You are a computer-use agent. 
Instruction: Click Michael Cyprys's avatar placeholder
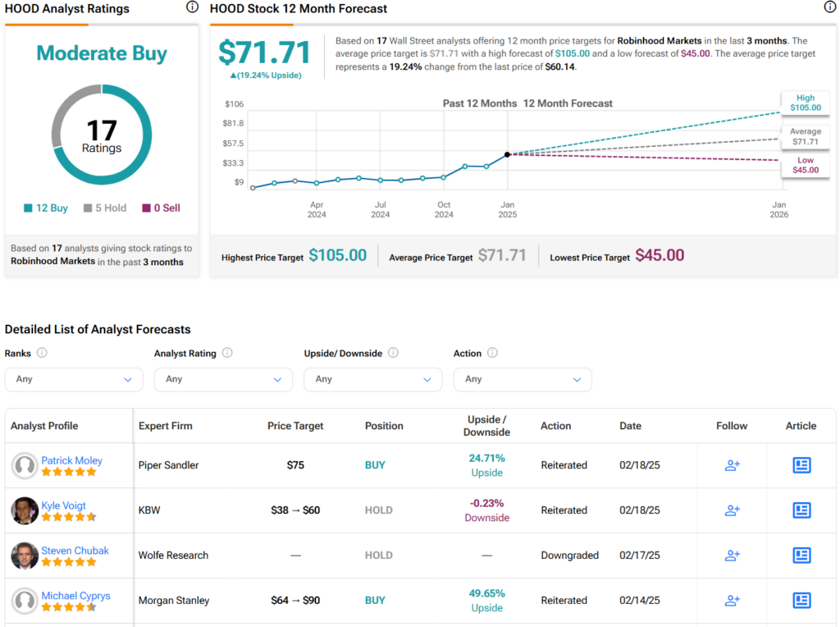25,601
